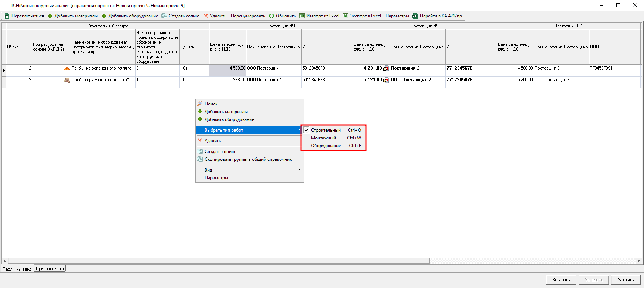Click the material icon in row 2
644x288 pixels.
pyautogui.click(x=67, y=68)
